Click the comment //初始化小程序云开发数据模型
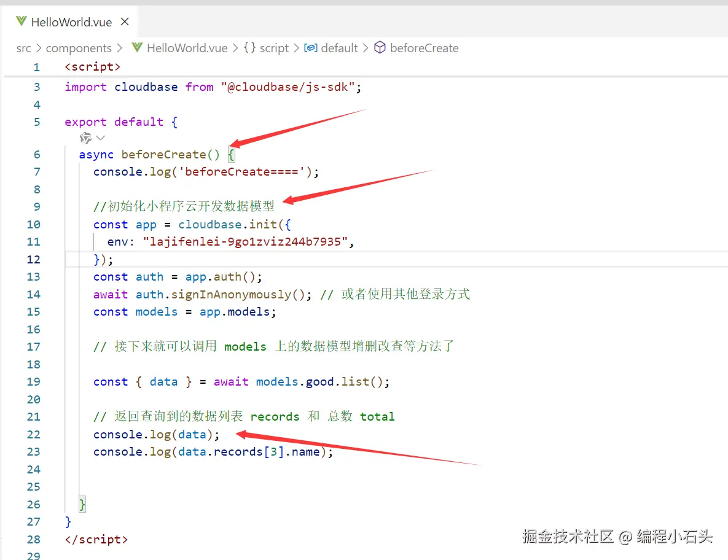 coord(184,206)
